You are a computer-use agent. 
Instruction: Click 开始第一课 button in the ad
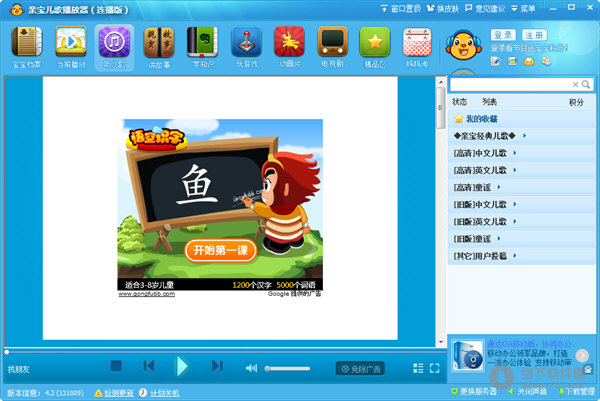coord(220,251)
